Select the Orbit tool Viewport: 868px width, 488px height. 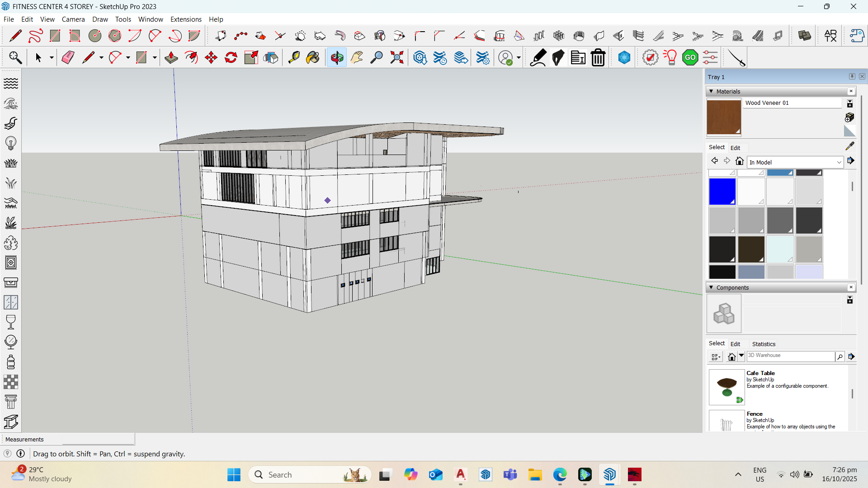pos(336,57)
